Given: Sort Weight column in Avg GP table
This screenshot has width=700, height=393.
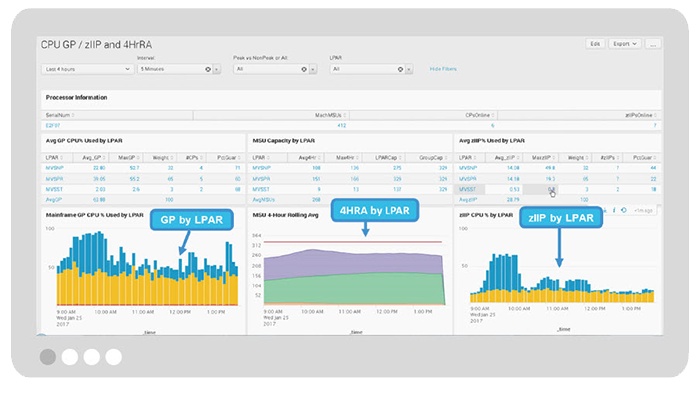Looking at the screenshot, I should click(x=162, y=158).
